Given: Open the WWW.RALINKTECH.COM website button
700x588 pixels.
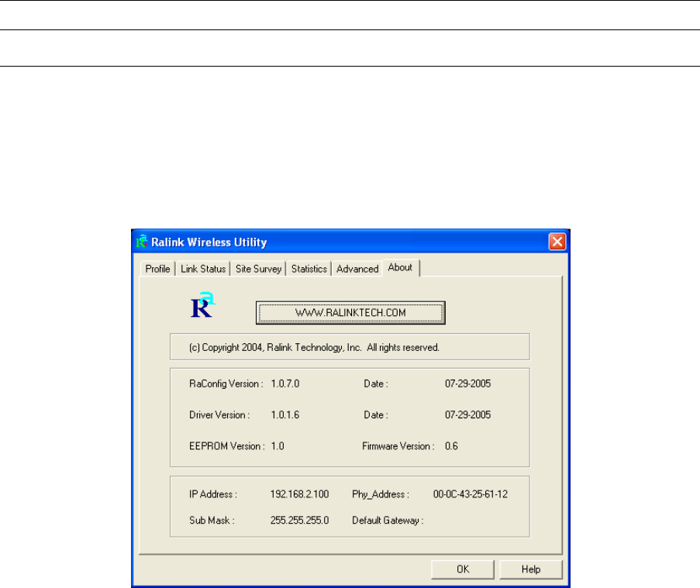Looking at the screenshot, I should click(350, 313).
